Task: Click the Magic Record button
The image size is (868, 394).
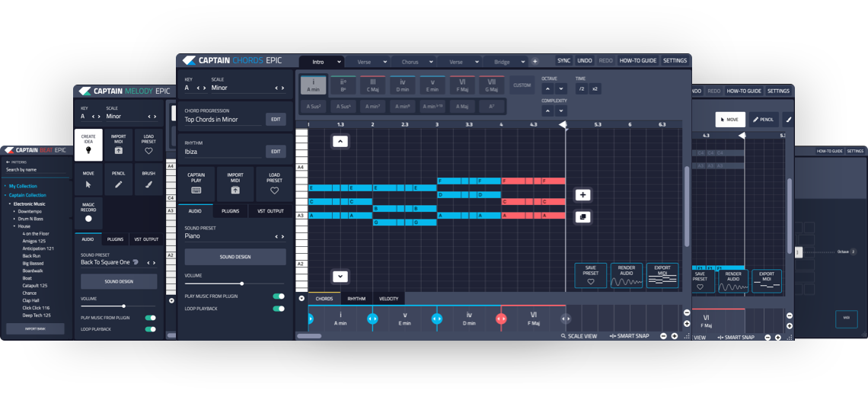Action: (88, 218)
